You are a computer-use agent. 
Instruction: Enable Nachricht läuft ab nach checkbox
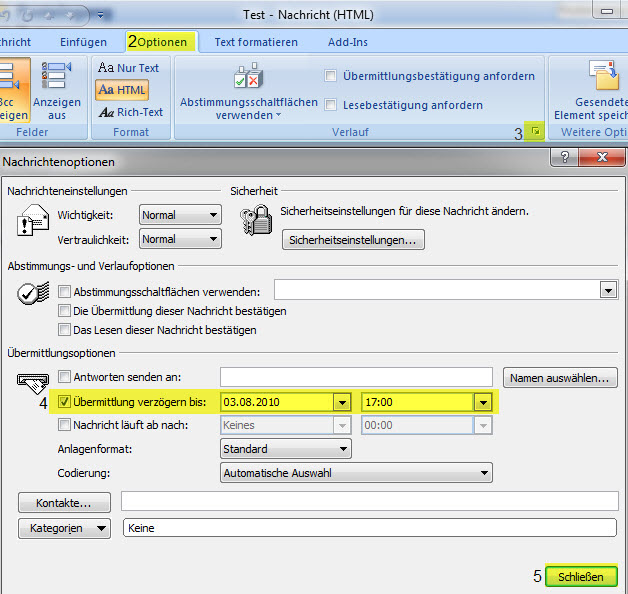click(65, 425)
